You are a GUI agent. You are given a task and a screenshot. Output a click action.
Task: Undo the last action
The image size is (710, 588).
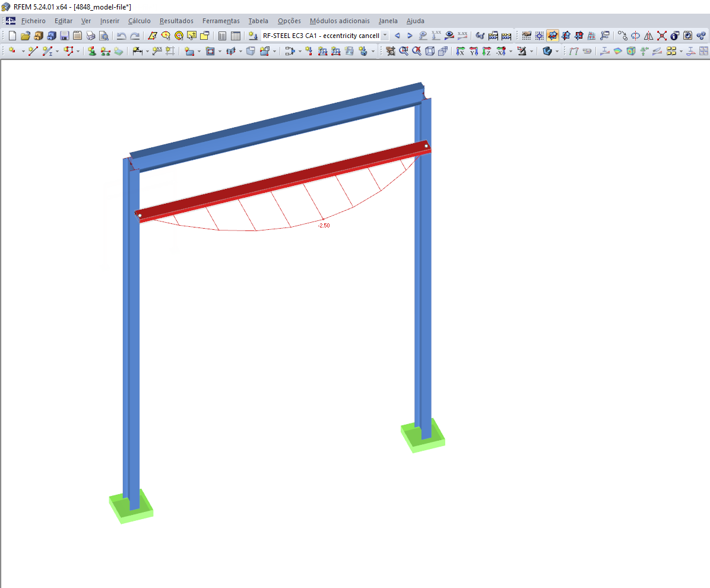pos(121,36)
